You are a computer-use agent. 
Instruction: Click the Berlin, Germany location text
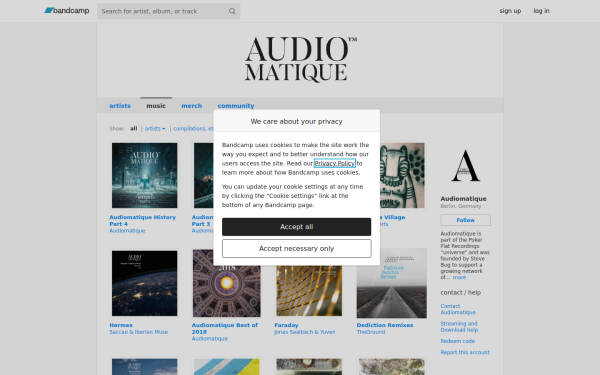[x=461, y=206]
